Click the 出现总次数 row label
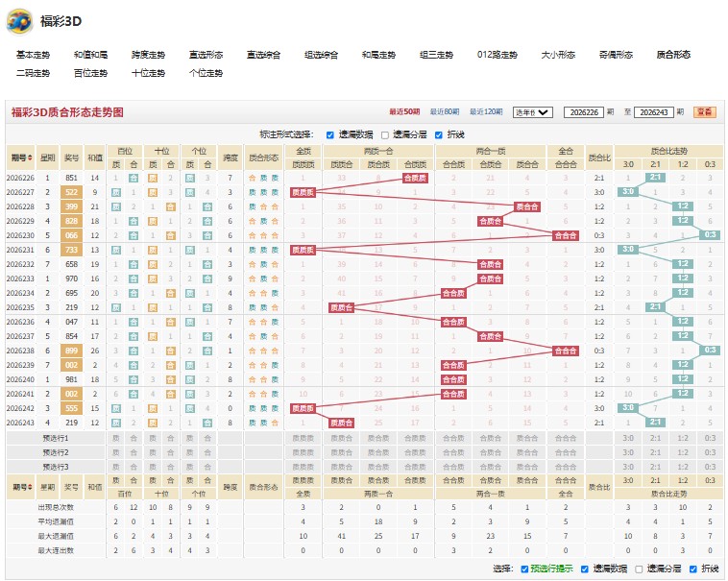Viewport: 728px width, 581px height. pos(56,507)
